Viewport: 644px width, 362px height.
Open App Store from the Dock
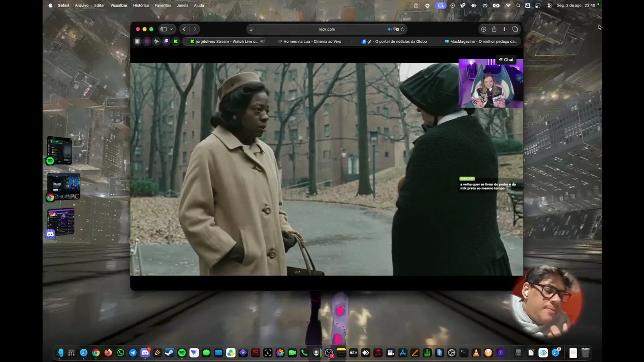[403, 353]
